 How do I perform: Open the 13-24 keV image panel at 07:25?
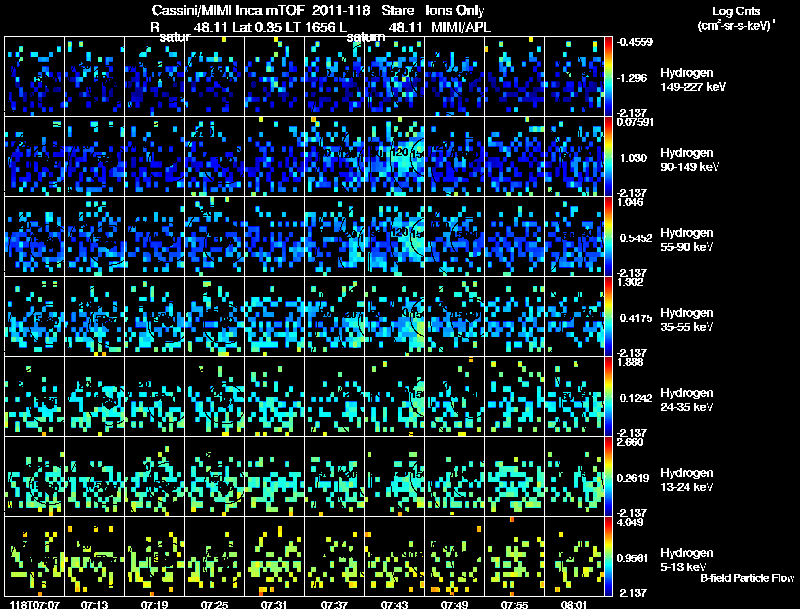coord(214,477)
